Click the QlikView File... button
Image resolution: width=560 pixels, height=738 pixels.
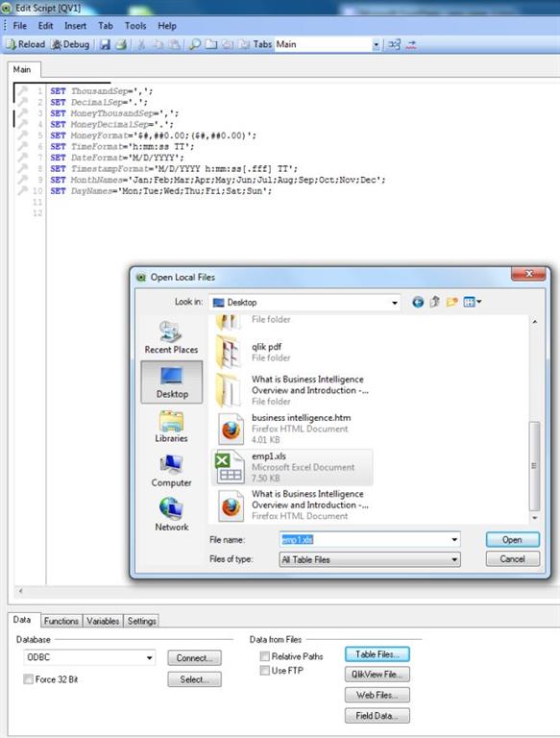377,675
